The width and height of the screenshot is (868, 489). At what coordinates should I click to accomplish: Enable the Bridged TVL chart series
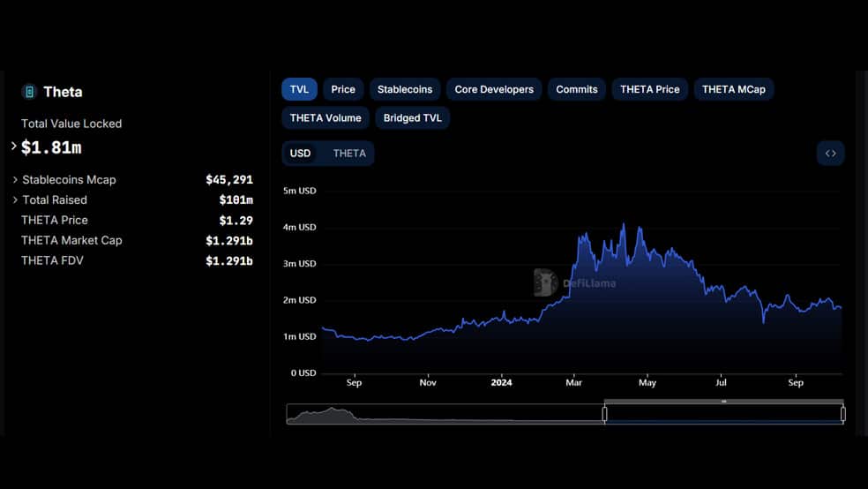pyautogui.click(x=413, y=118)
